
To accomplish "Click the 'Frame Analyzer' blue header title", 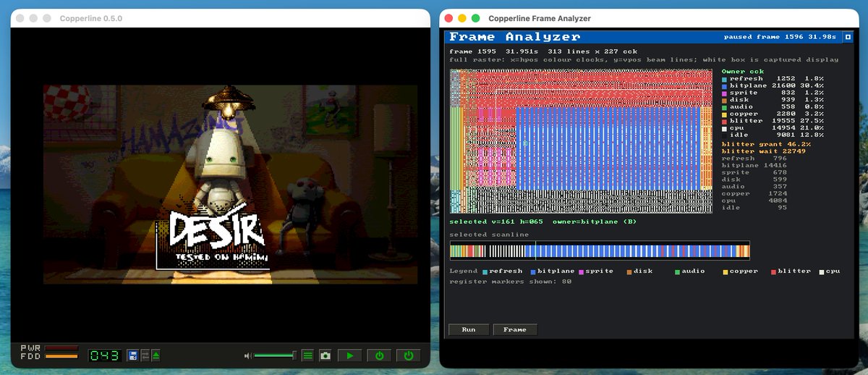I will pyautogui.click(x=514, y=37).
